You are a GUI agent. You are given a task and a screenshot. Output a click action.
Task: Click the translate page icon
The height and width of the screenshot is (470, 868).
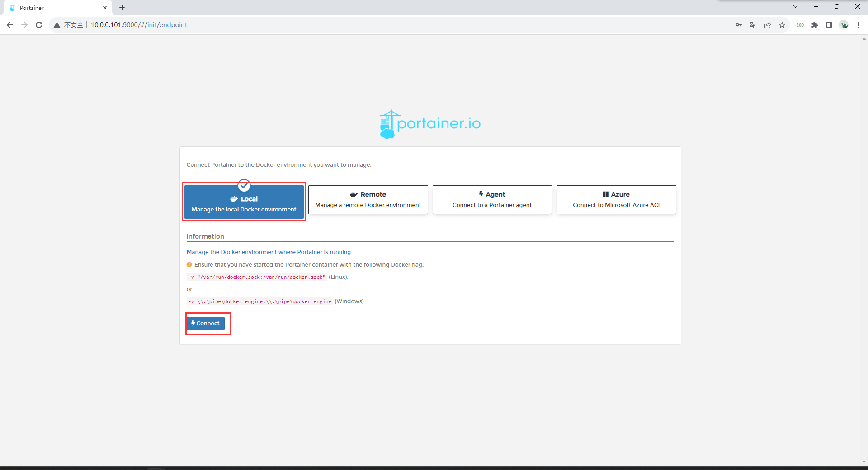(x=753, y=25)
